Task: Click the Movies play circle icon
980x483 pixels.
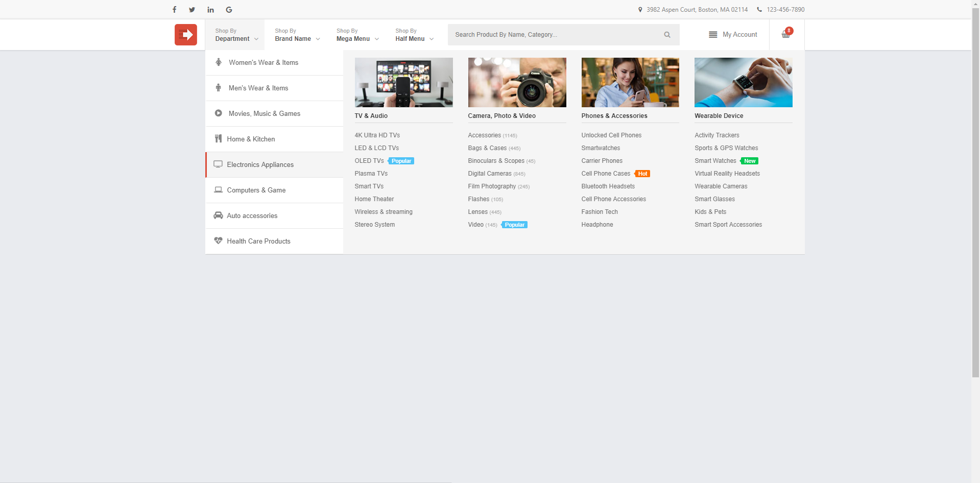Action: [219, 113]
